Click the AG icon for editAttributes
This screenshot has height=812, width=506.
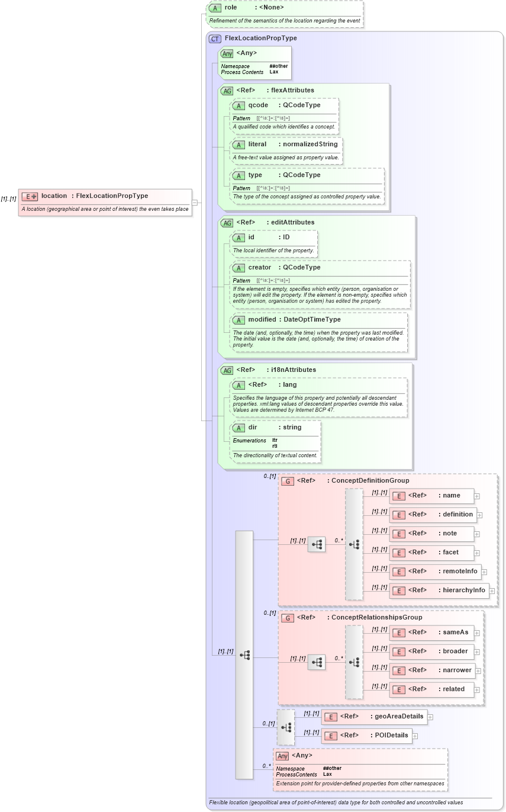click(227, 223)
